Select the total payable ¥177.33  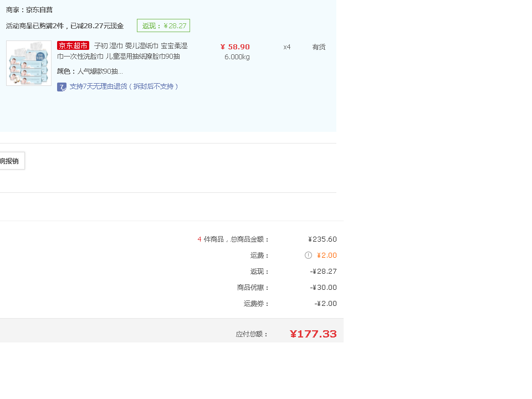point(313,334)
